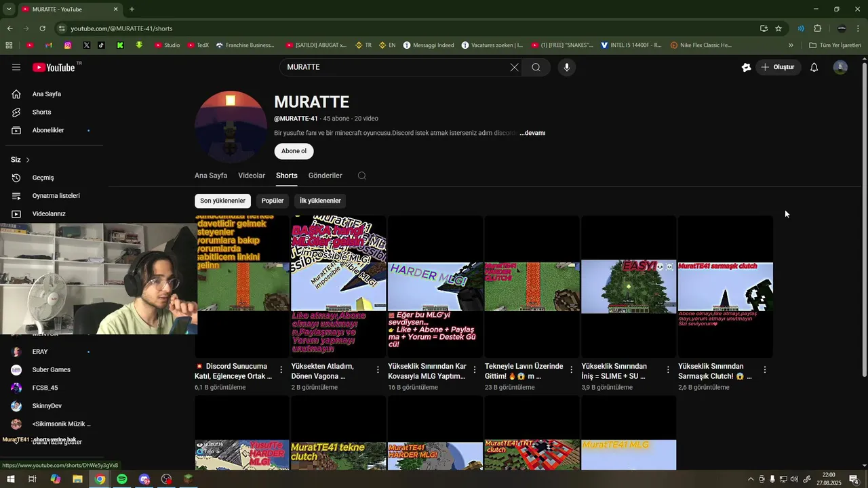Open the browser extensions puzzle icon
Screen dimensions: 868x488
point(818,28)
